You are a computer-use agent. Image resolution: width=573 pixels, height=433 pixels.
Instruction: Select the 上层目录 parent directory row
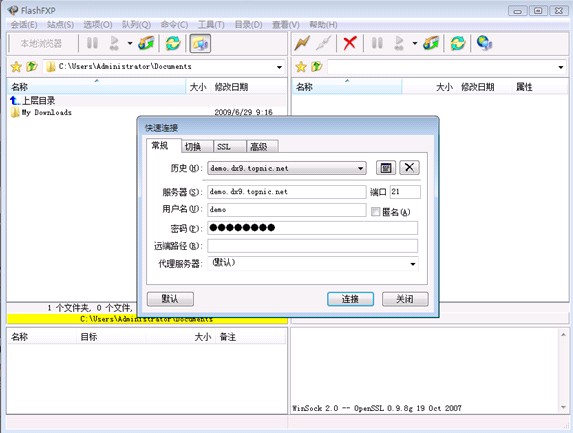(146, 100)
